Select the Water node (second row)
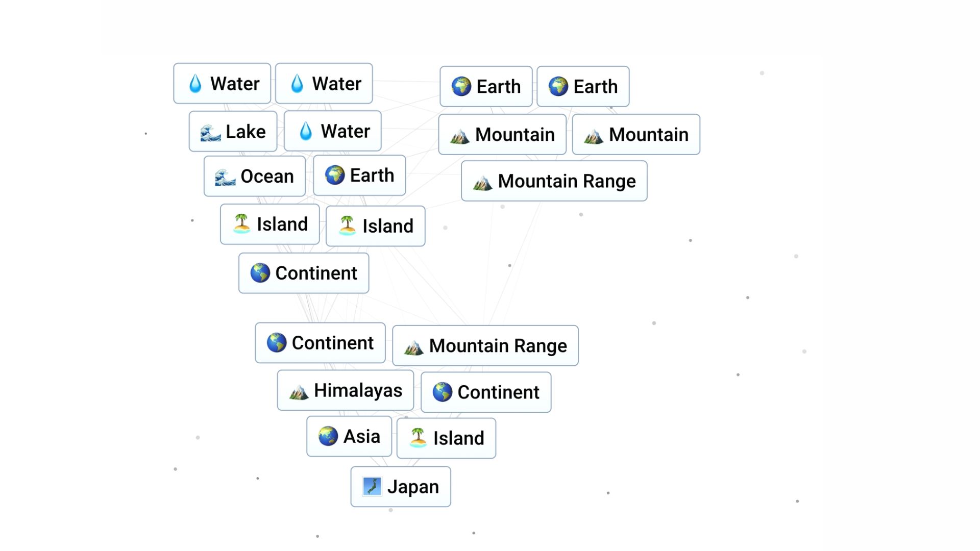The width and height of the screenshot is (980, 551). pos(332,131)
